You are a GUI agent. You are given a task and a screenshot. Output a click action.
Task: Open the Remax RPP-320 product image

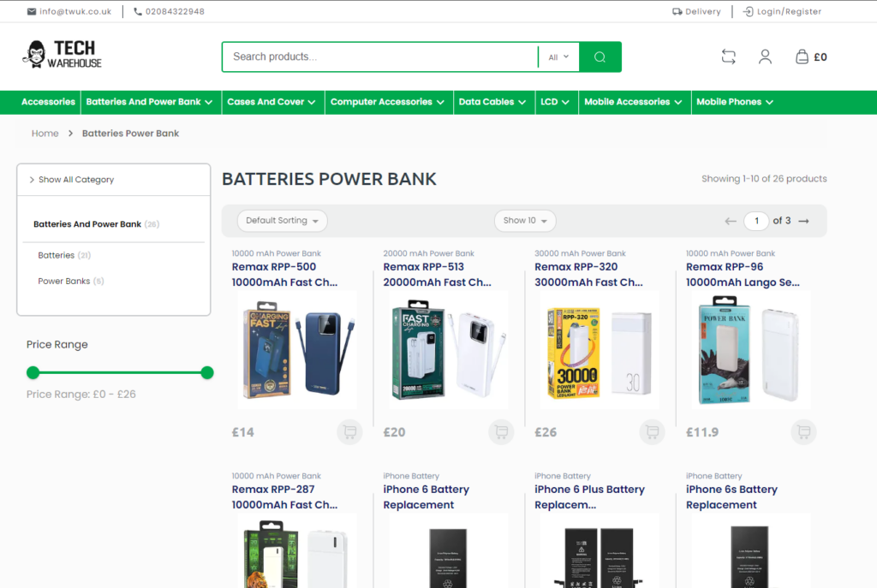(600, 350)
